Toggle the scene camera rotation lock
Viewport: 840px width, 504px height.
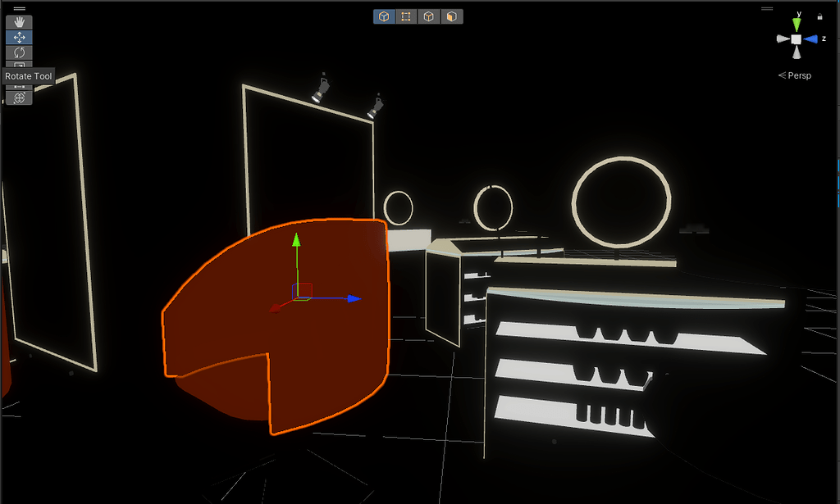819,16
